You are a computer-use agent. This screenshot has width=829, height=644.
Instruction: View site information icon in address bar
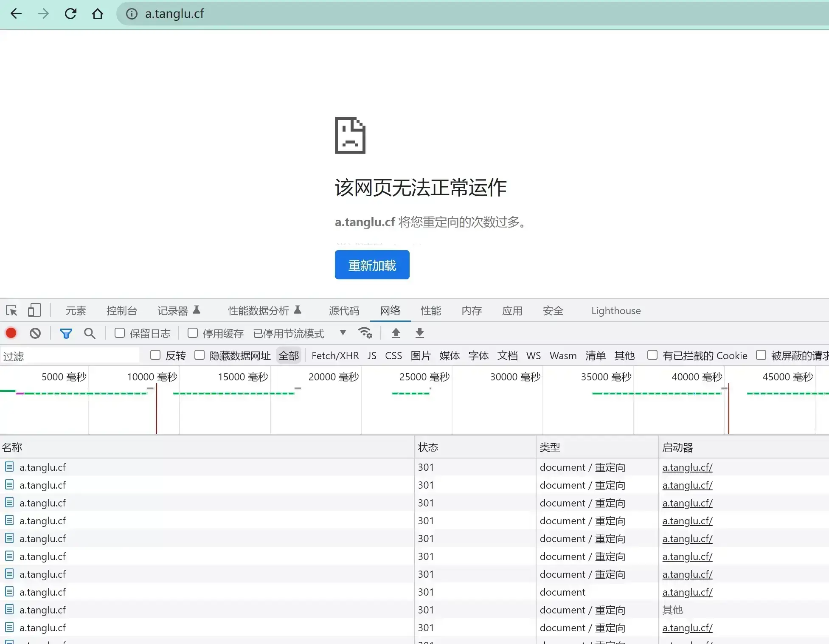pyautogui.click(x=132, y=14)
